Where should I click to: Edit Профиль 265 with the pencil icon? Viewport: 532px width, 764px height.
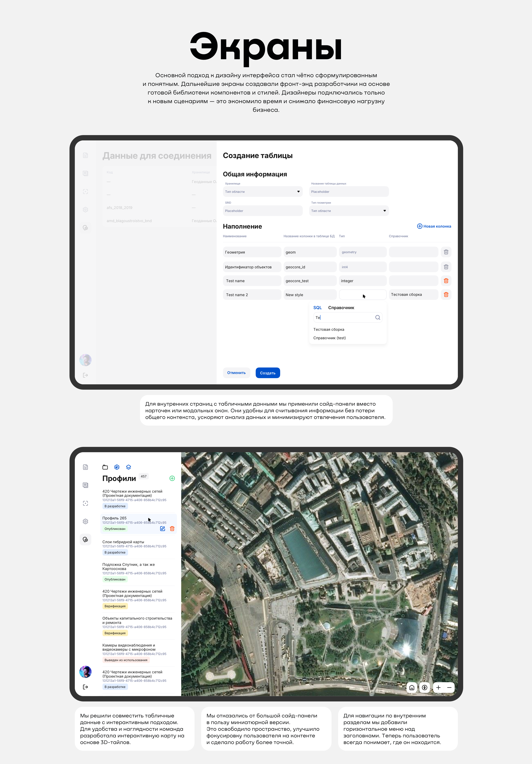[x=163, y=528]
